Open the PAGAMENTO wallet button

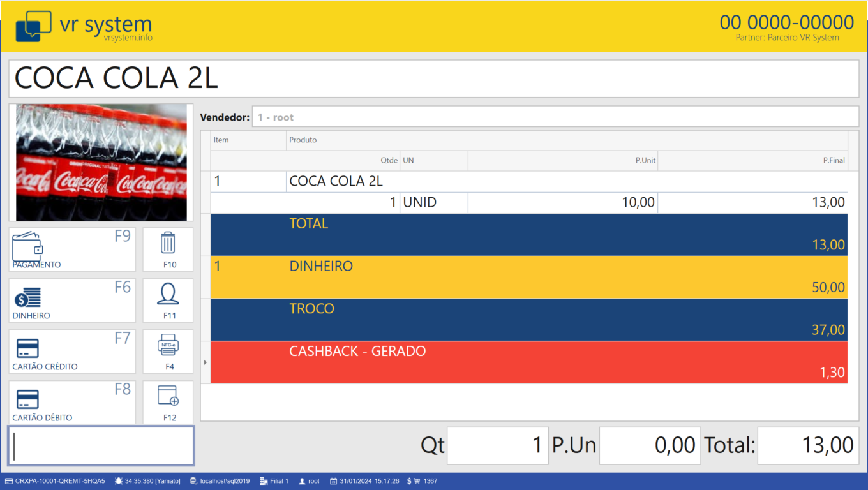72,249
